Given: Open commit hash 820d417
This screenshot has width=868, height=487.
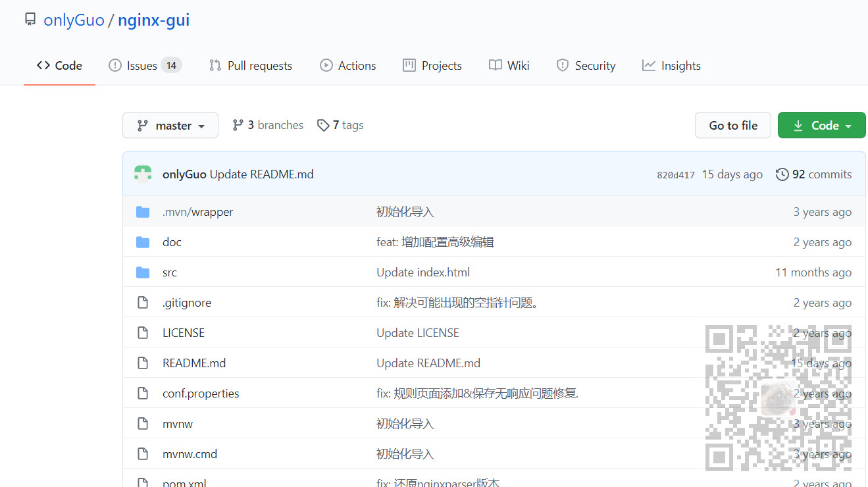Looking at the screenshot, I should pyautogui.click(x=676, y=175).
